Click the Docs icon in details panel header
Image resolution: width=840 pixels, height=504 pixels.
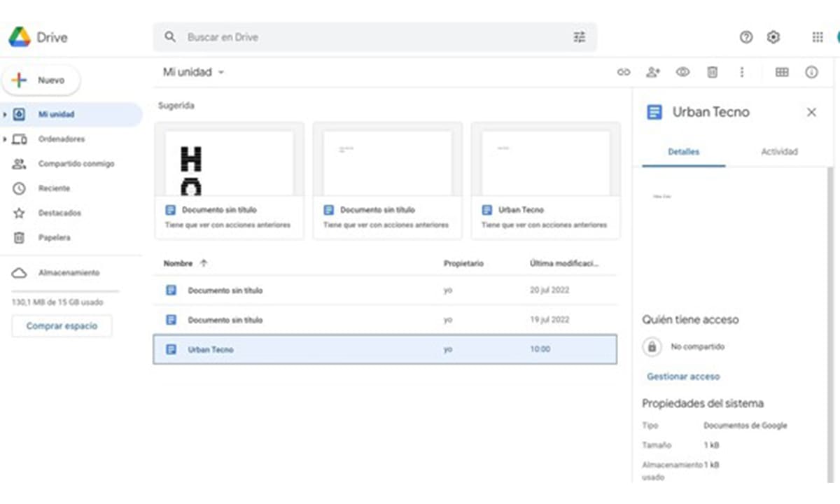coord(654,112)
